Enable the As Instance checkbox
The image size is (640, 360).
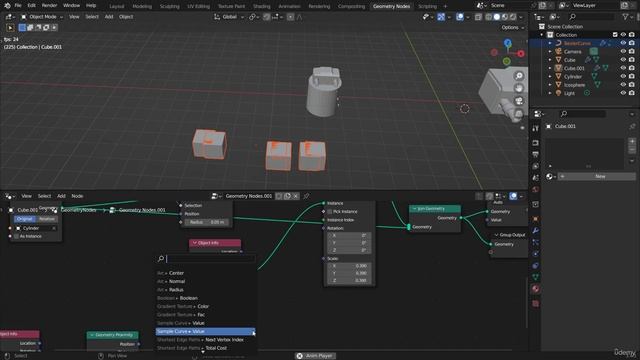[x=16, y=236]
